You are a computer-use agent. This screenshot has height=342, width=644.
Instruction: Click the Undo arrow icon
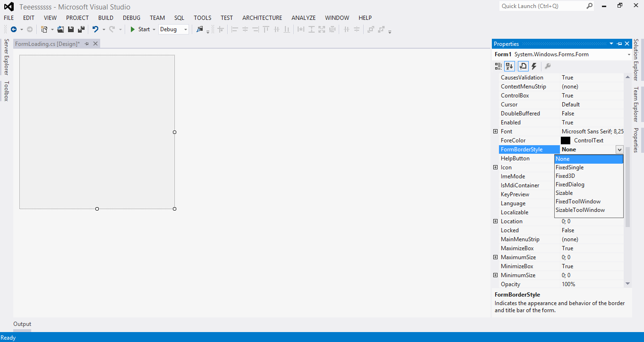96,29
